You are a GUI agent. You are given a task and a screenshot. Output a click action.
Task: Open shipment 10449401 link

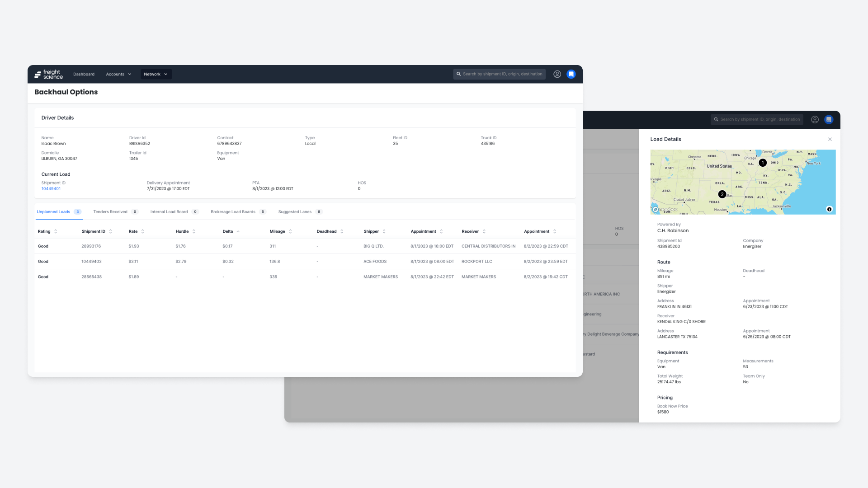click(x=51, y=188)
